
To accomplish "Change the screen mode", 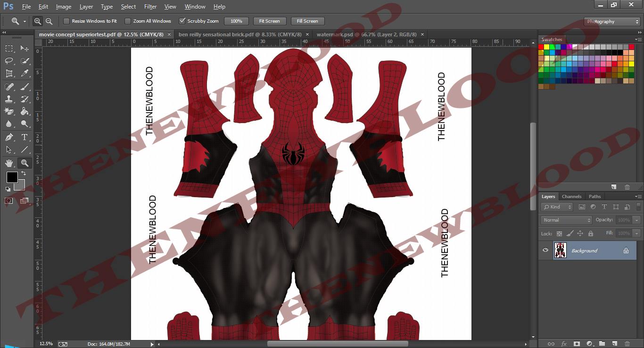I will tap(24, 201).
